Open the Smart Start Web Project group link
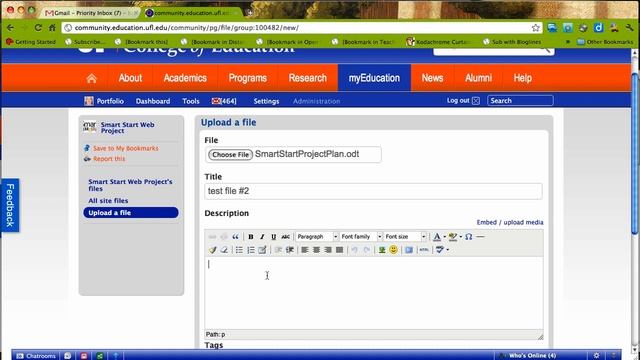640x360 pixels. coord(127,128)
